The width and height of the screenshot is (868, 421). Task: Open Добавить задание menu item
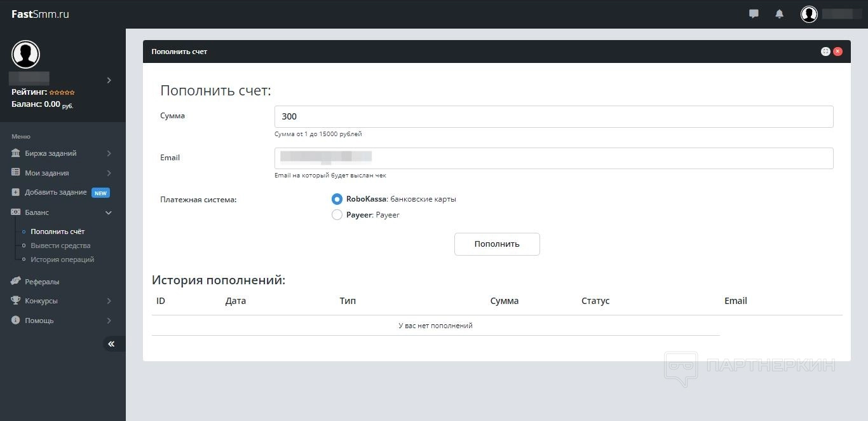click(x=56, y=193)
